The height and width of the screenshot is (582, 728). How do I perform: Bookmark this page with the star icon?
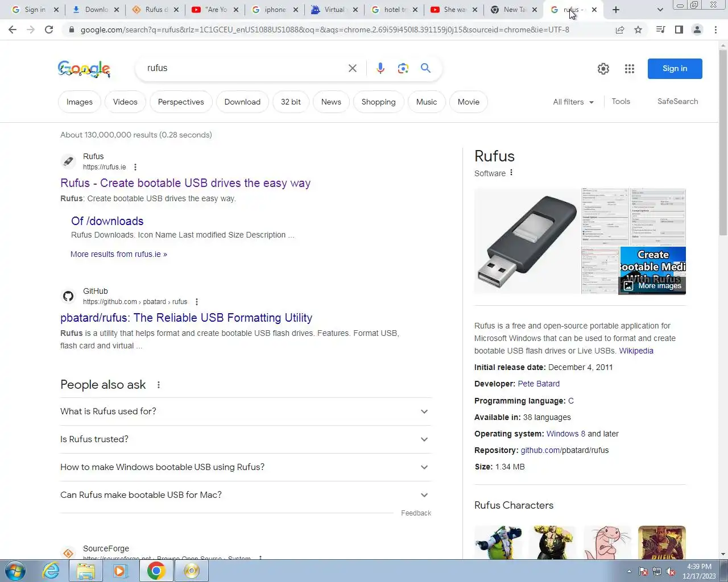(638, 30)
